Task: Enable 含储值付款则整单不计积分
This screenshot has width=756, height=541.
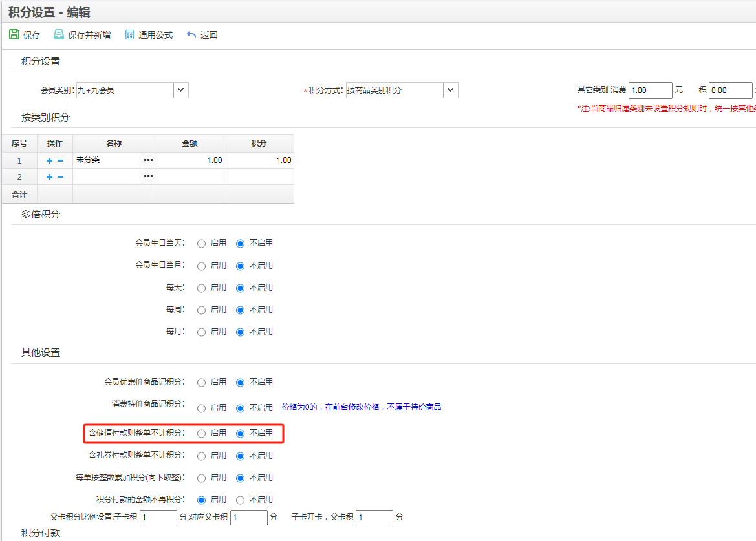Action: [x=202, y=434]
